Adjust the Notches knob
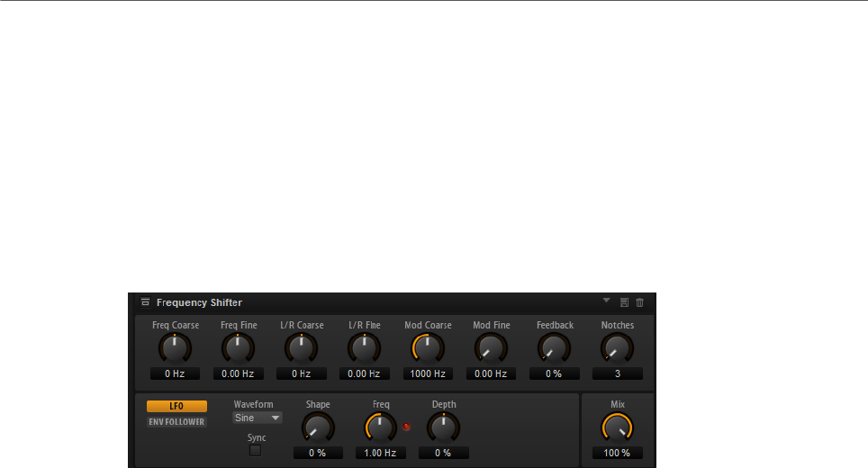The image size is (868, 468). [617, 348]
